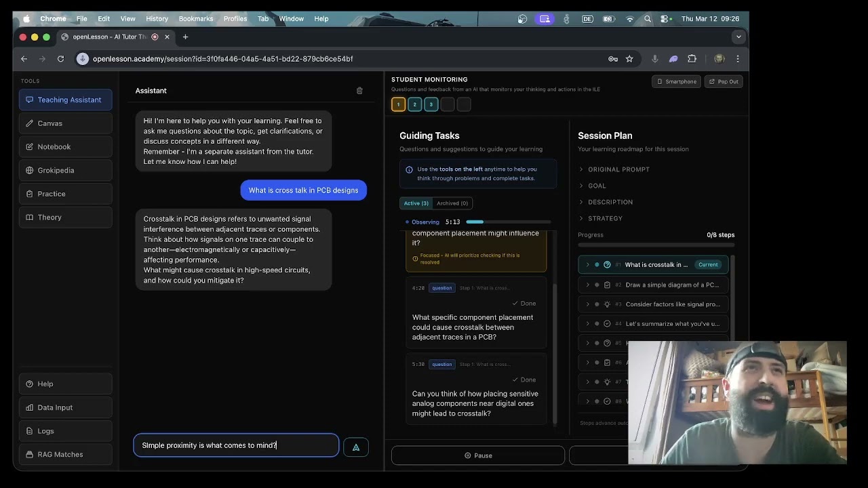The height and width of the screenshot is (488, 868).
Task: Switch to the Archived (0) tab
Action: pyautogui.click(x=452, y=203)
